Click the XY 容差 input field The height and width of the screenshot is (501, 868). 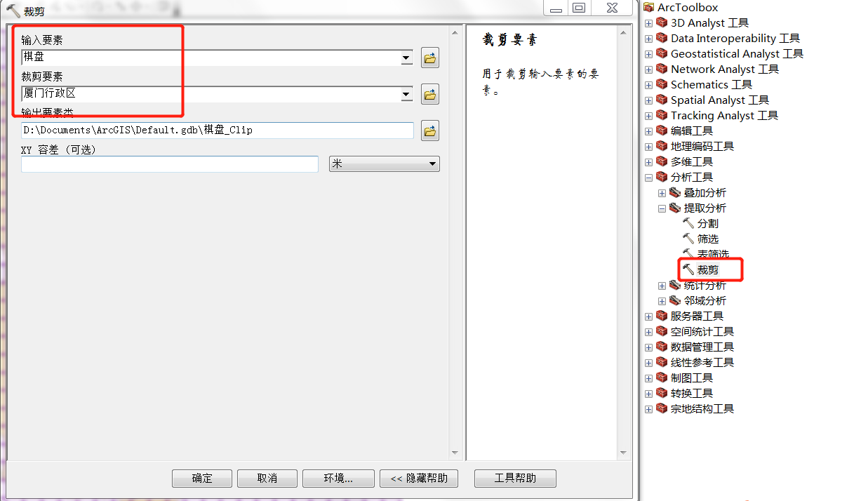pyautogui.click(x=170, y=164)
